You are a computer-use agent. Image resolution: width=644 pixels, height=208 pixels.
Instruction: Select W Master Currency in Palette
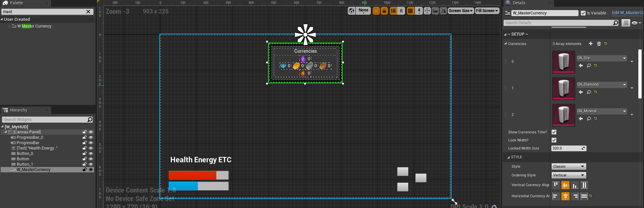click(34, 26)
